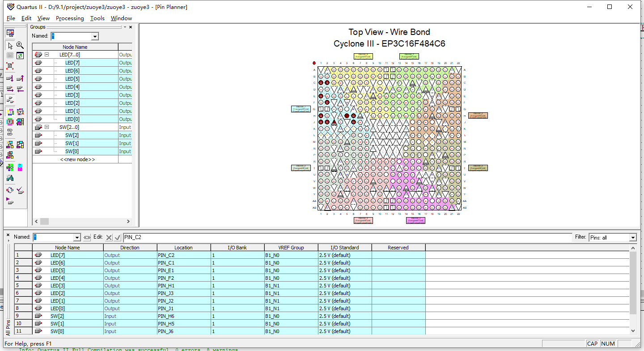Click the accept checkmark edit icon

(x=117, y=237)
